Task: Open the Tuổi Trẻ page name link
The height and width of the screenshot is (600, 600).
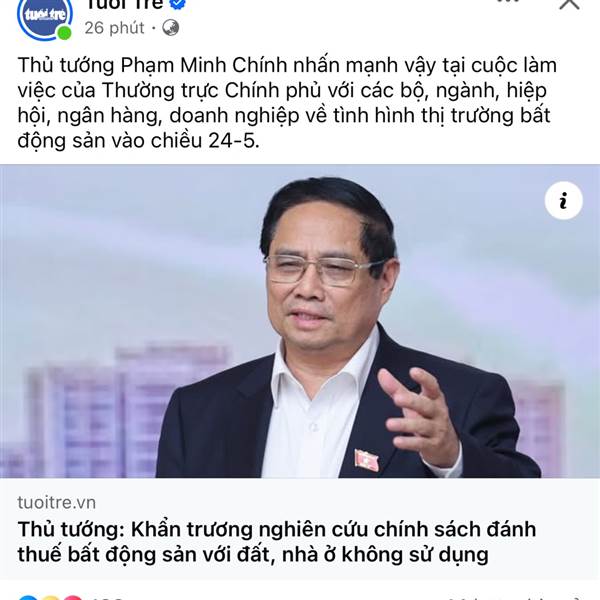Action: click(x=124, y=5)
